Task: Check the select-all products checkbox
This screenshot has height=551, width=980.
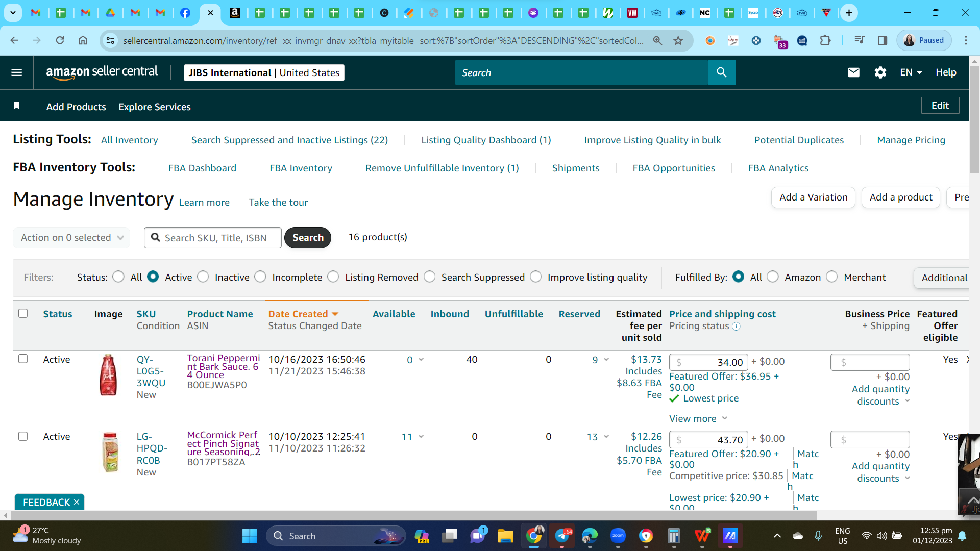Action: [23, 313]
